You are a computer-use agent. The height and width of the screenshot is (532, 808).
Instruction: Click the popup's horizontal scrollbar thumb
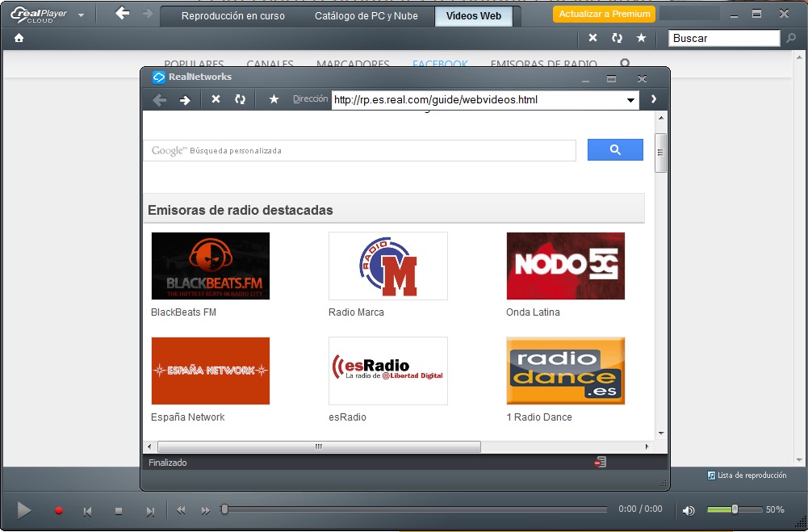click(x=319, y=447)
